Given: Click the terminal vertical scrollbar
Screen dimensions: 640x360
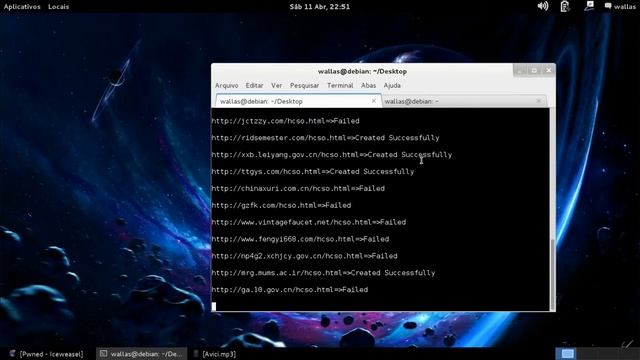Looking at the screenshot, I should (x=553, y=275).
